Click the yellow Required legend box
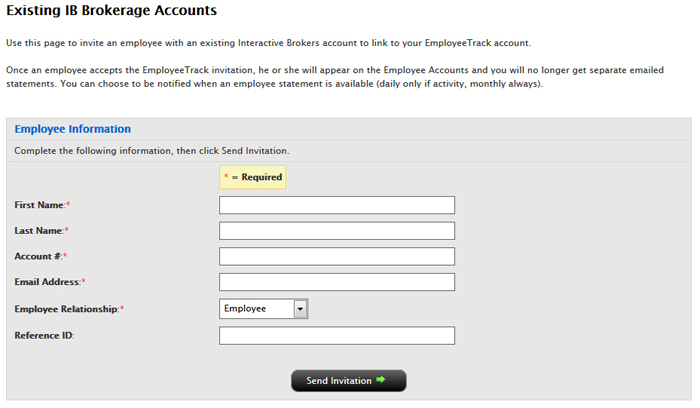700x408 pixels. click(x=253, y=177)
